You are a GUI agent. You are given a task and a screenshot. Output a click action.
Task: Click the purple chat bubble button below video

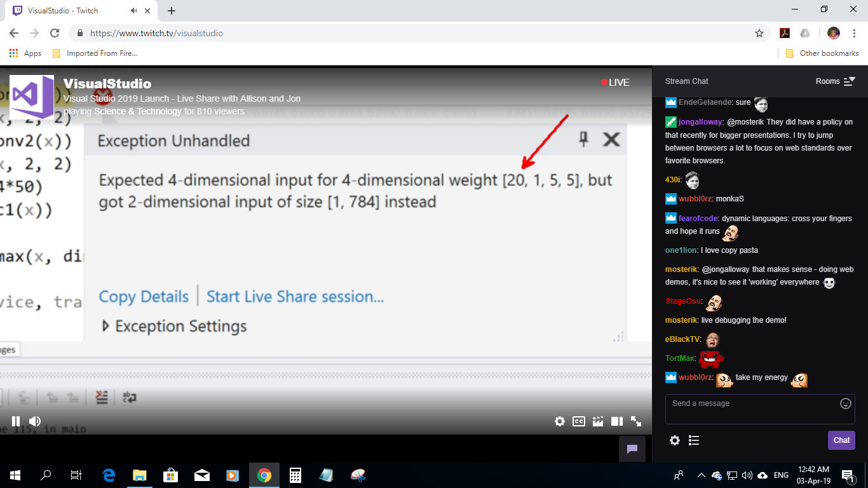click(632, 449)
